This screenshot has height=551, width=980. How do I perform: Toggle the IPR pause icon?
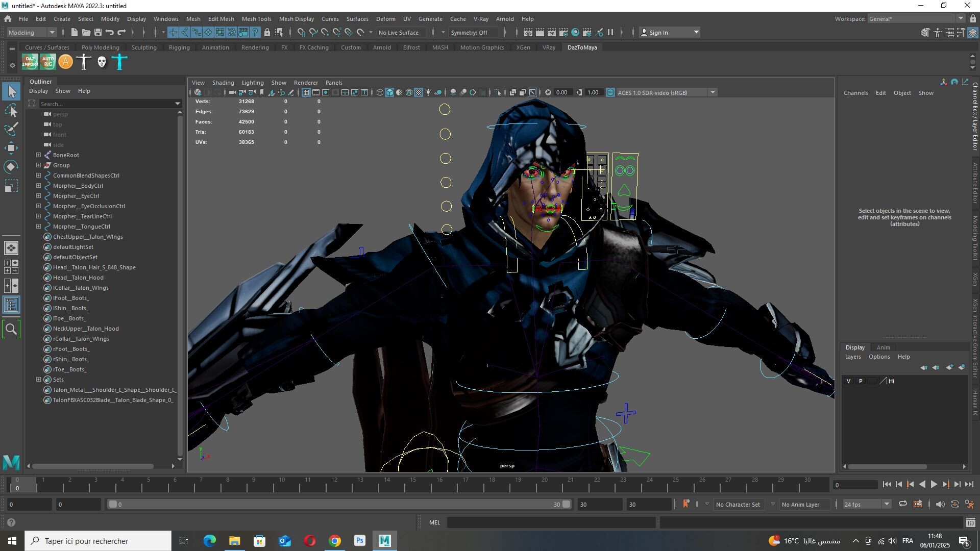(x=610, y=33)
